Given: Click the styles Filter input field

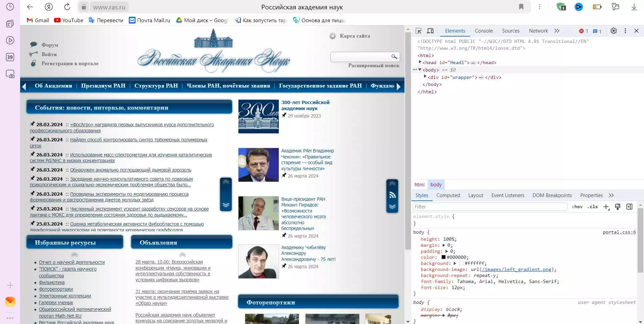Looking at the screenshot, I should (490, 207).
